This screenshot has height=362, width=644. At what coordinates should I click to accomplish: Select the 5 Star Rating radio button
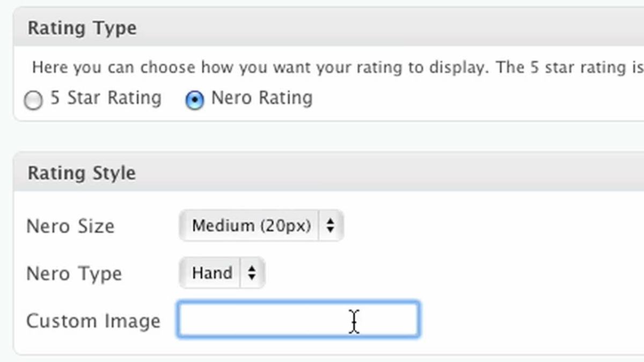click(x=33, y=100)
